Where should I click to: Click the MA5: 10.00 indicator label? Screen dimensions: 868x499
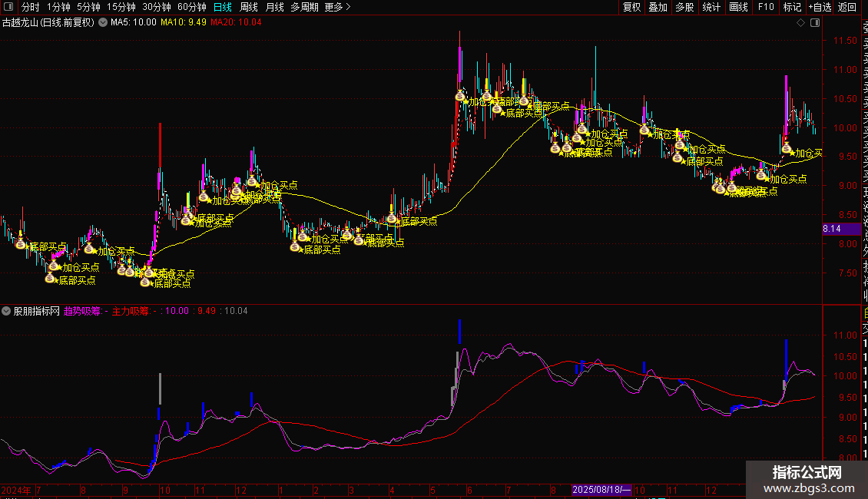point(134,23)
